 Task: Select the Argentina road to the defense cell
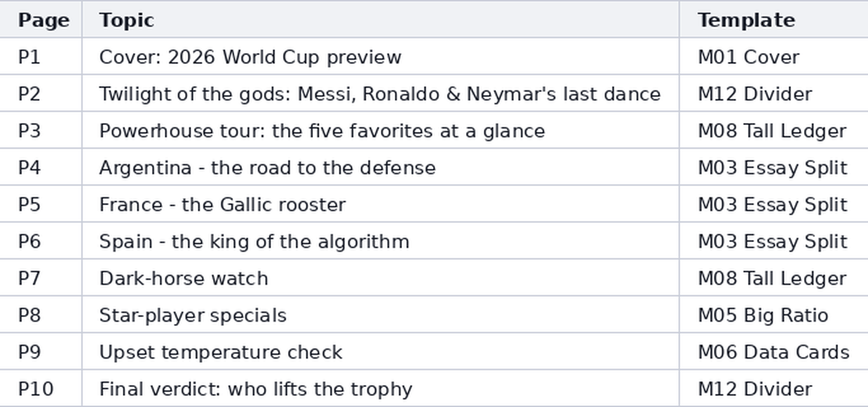pos(381,167)
